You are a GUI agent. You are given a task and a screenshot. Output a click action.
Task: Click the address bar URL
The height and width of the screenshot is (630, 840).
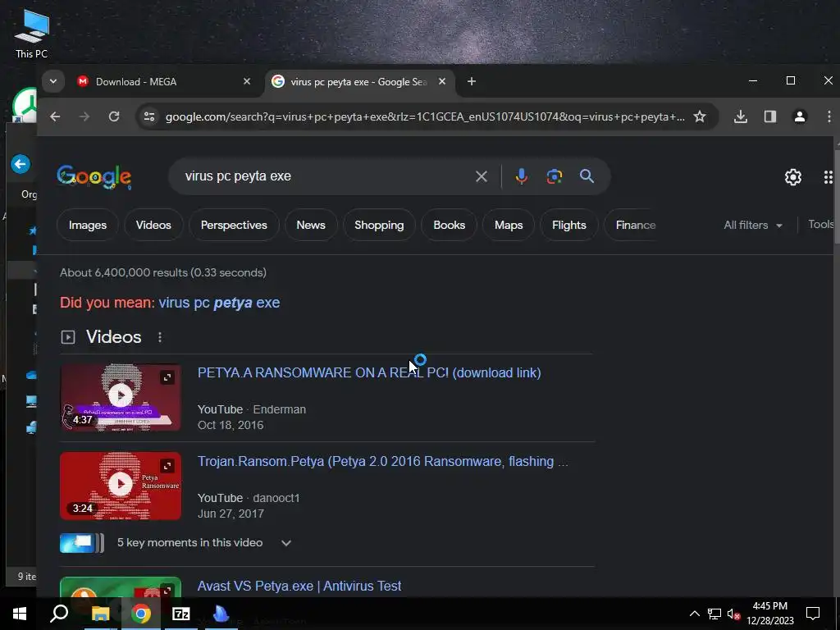tap(425, 116)
